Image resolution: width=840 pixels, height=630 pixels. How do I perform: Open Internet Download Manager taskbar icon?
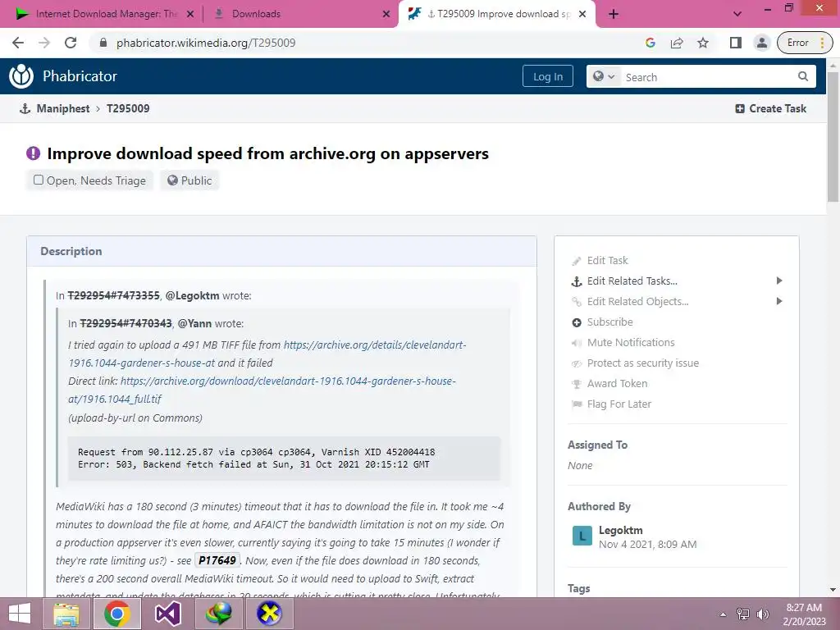pos(218,614)
